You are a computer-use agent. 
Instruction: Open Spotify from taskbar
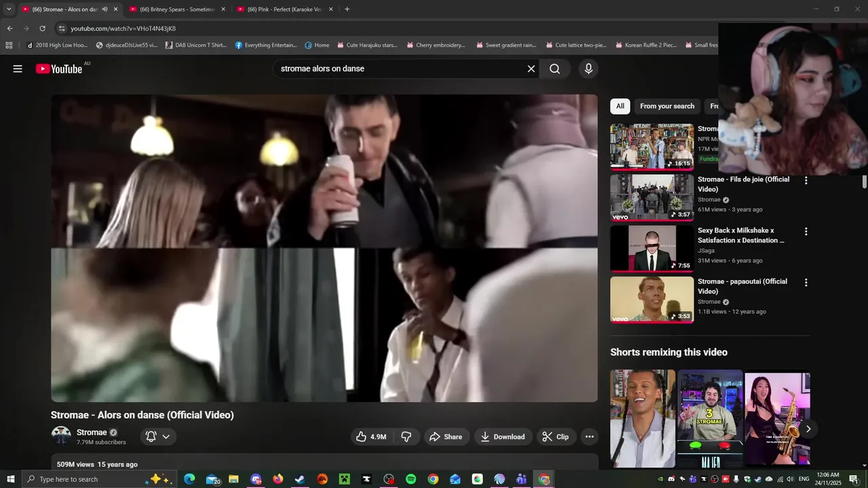coord(411,479)
